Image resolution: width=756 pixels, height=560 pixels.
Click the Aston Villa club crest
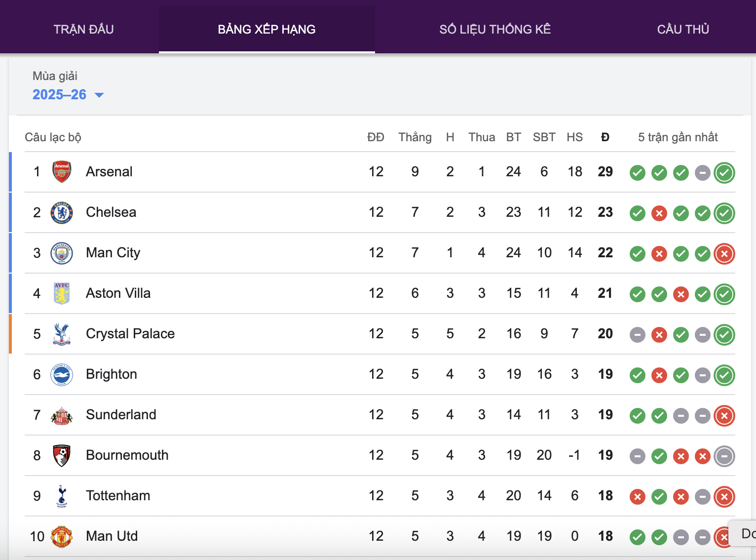coord(62,293)
